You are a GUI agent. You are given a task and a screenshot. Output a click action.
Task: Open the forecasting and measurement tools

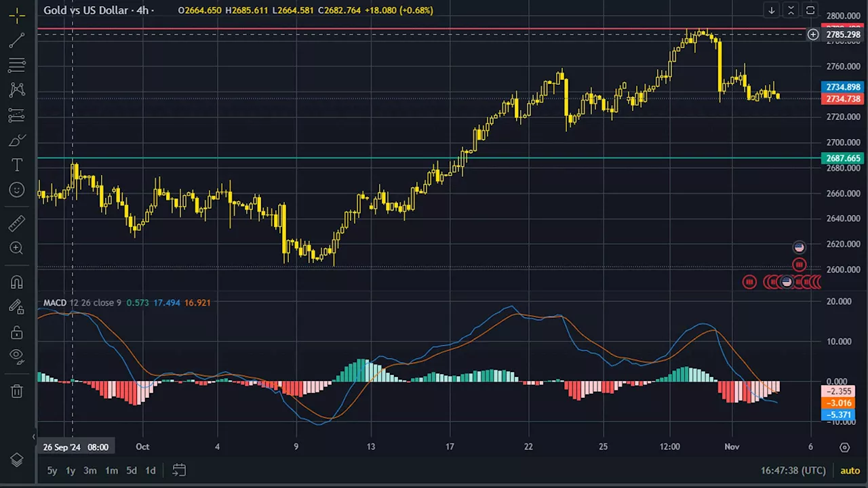(x=17, y=115)
